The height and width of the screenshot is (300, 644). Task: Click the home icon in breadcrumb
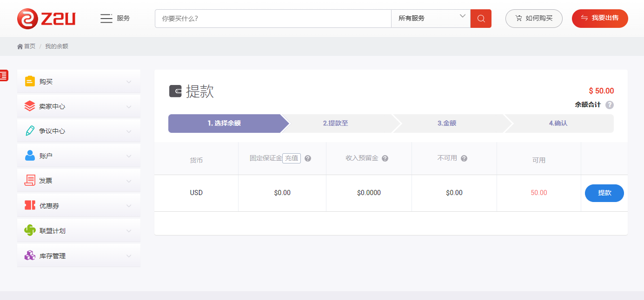20,46
